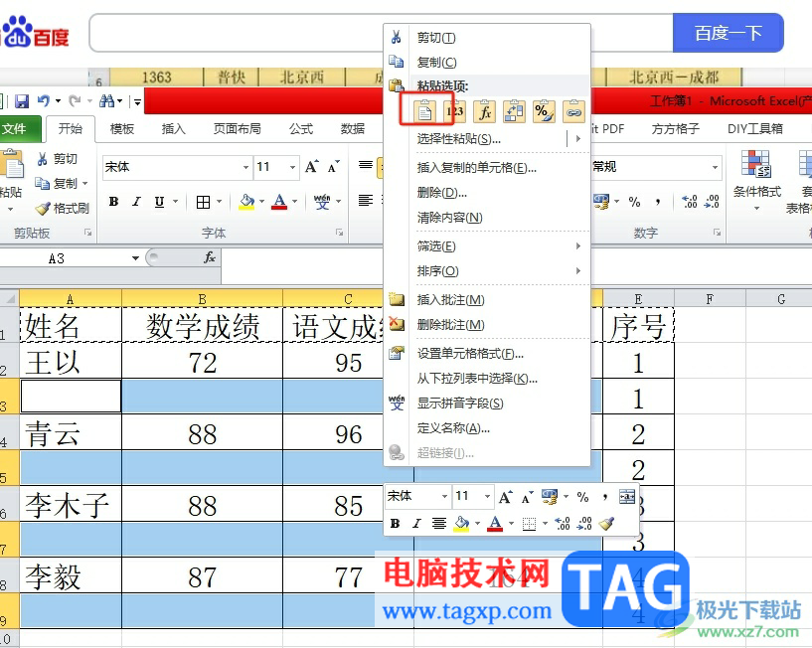
Task: Toggle Italic in the ribbon font group
Action: tap(136, 202)
